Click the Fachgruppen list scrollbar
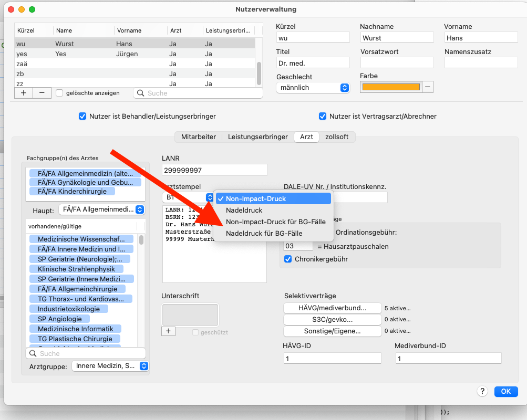 click(x=141, y=240)
